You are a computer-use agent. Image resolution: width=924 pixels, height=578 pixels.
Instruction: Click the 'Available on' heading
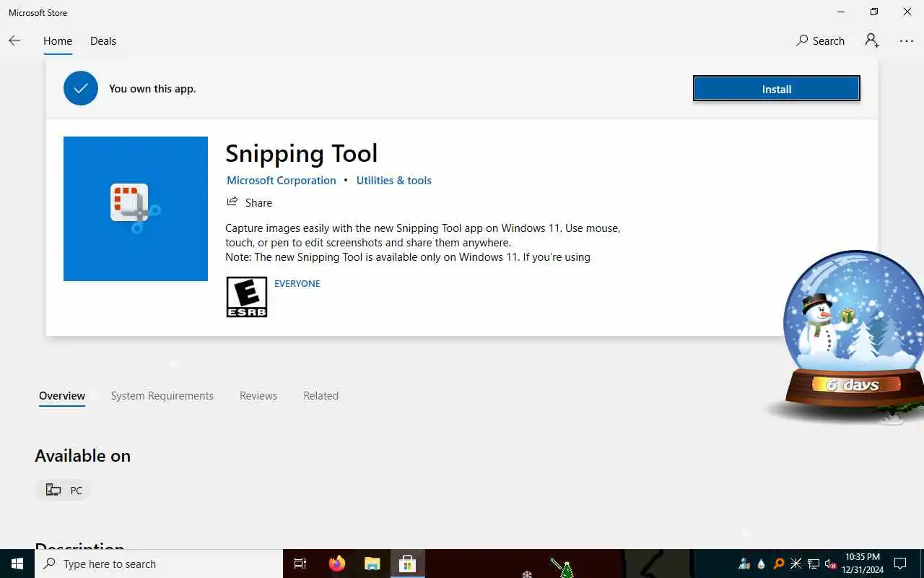click(83, 456)
